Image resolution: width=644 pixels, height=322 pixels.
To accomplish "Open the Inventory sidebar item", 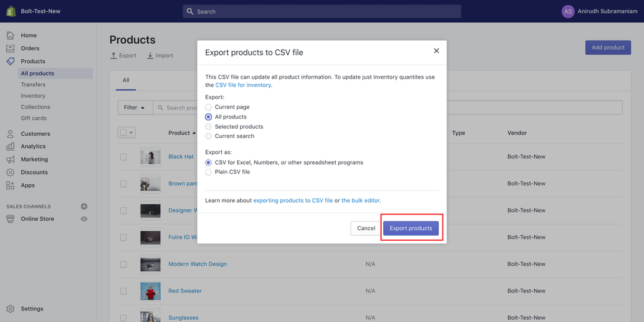I will pyautogui.click(x=33, y=96).
